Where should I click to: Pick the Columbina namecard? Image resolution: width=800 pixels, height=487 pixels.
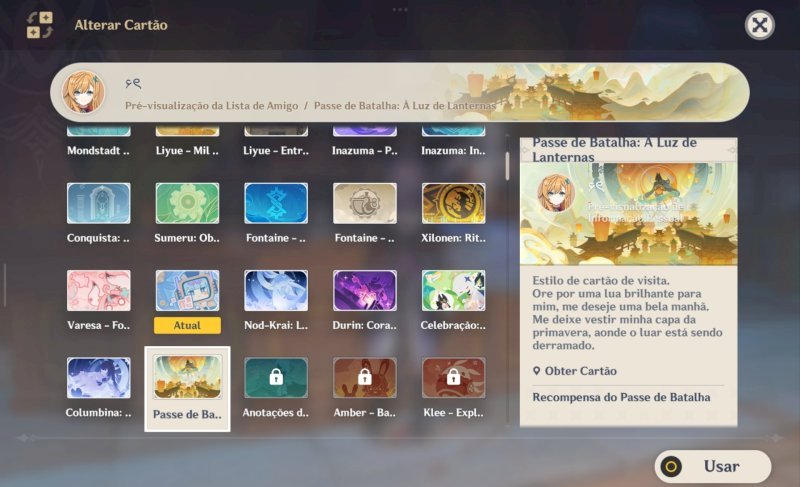pos(98,377)
